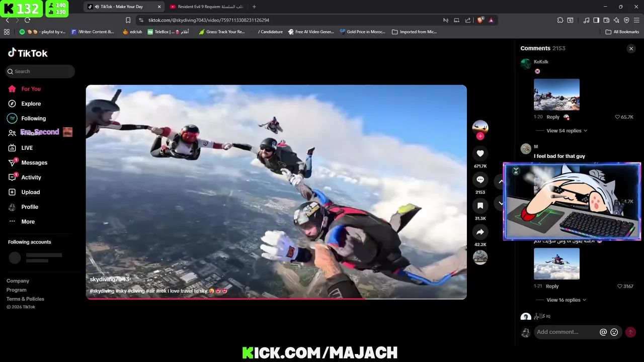Open the spinning music disc thumbnail
This screenshot has width=644, height=362.
pyautogui.click(x=480, y=257)
